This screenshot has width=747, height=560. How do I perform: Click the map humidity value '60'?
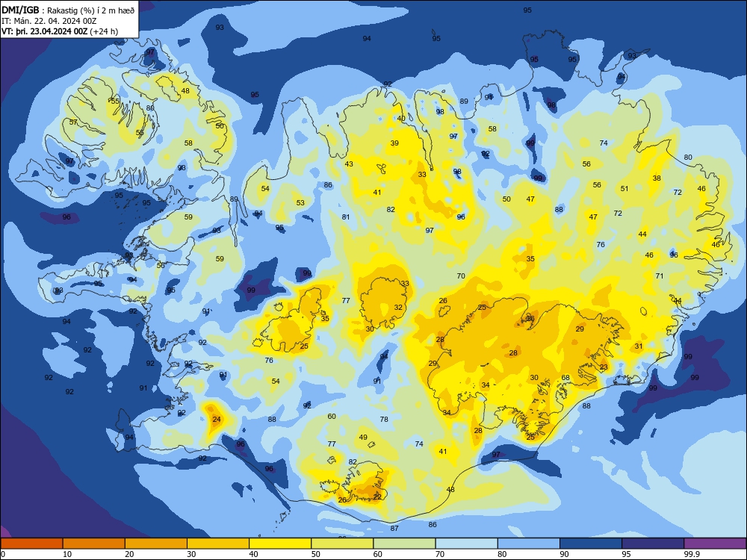pos(332,417)
